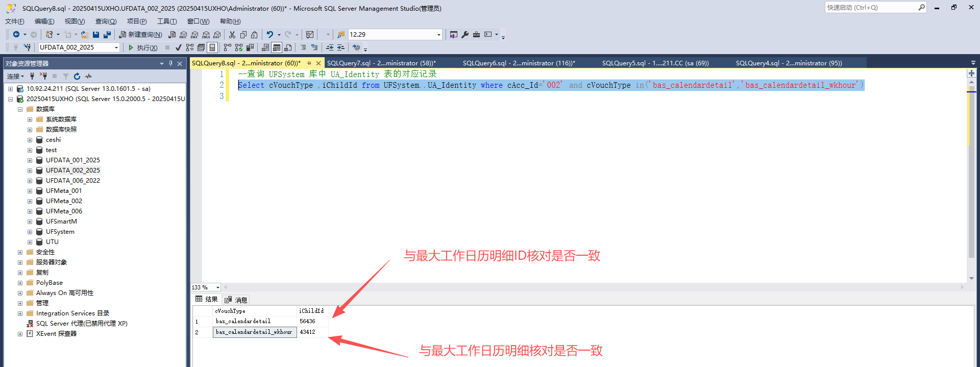Click the Execute (执行) query button

[x=142, y=47]
